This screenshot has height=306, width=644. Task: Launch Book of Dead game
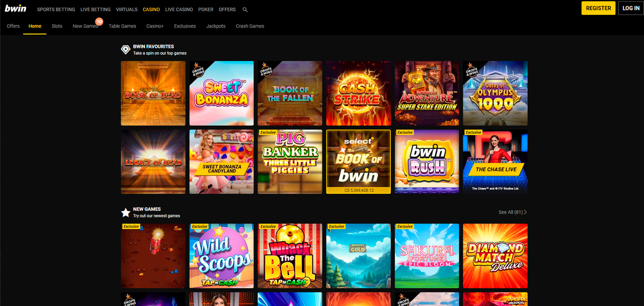(153, 93)
